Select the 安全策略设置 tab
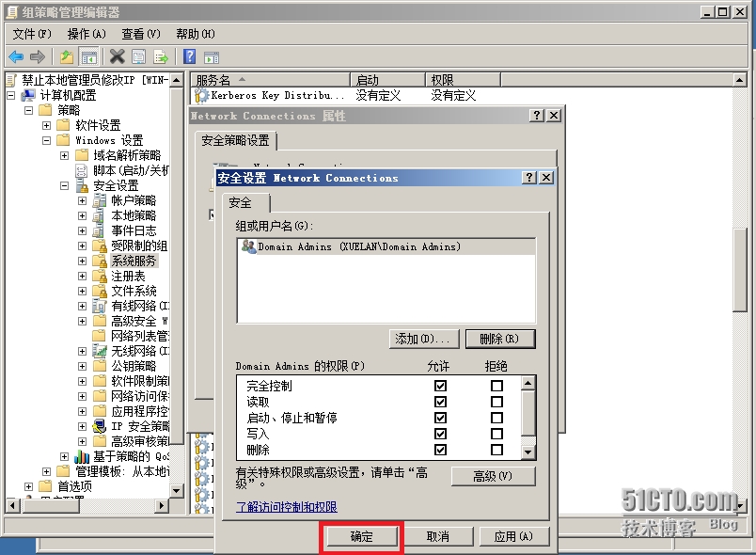Image resolution: width=756 pixels, height=555 pixels. (x=235, y=140)
